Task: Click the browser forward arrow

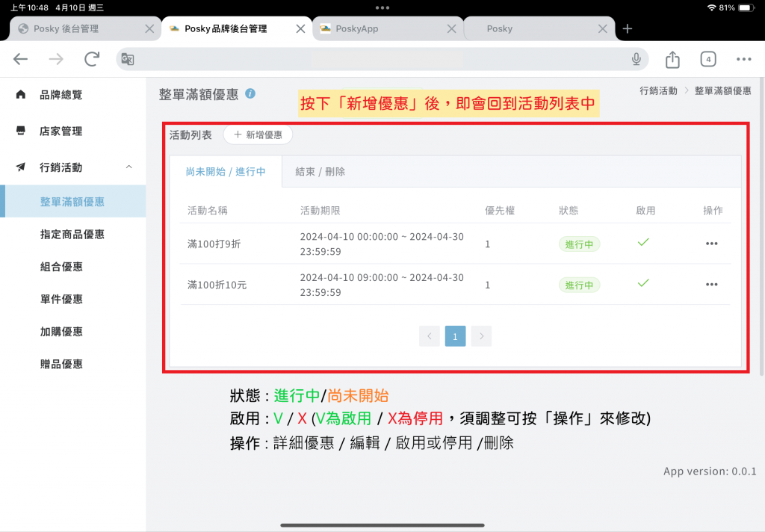Action: [56, 59]
